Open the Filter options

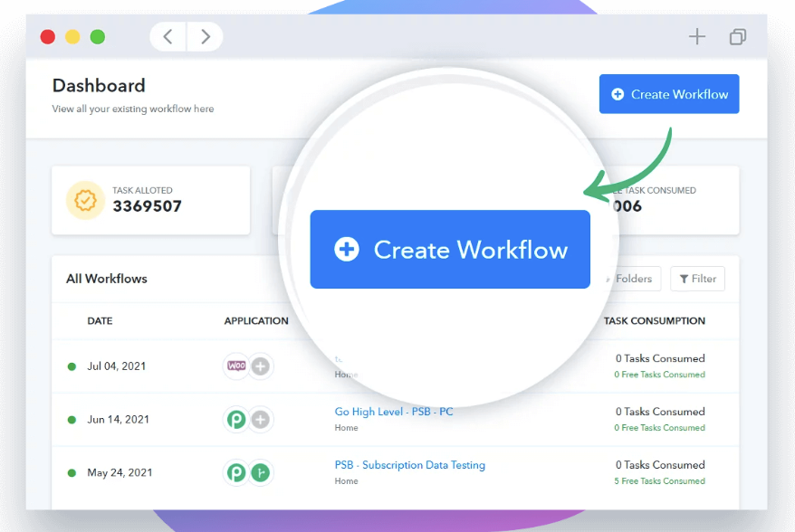(x=697, y=279)
